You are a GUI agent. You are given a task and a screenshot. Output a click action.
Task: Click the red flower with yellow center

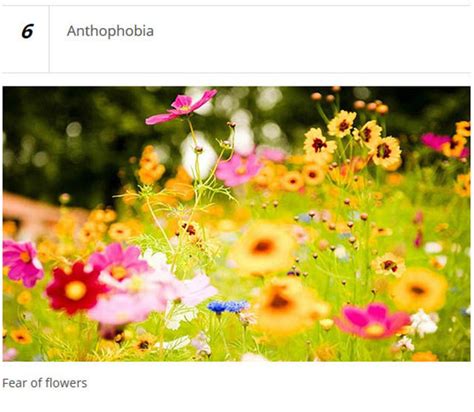coord(75,289)
